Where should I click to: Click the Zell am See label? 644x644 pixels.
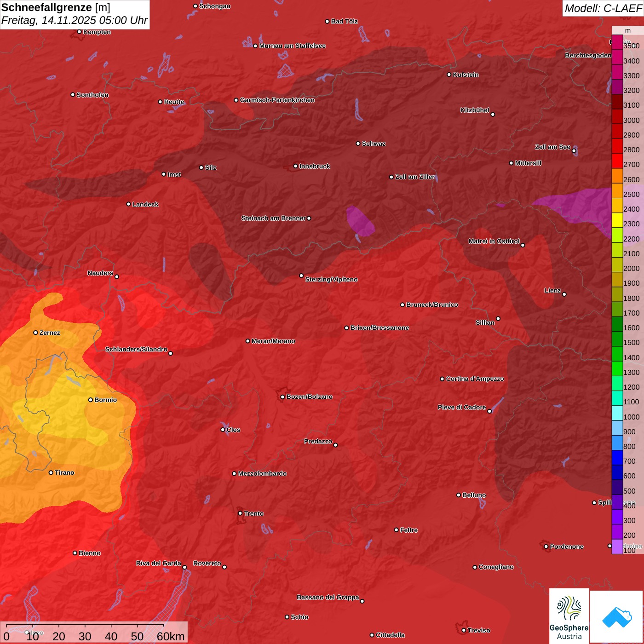pyautogui.click(x=552, y=147)
